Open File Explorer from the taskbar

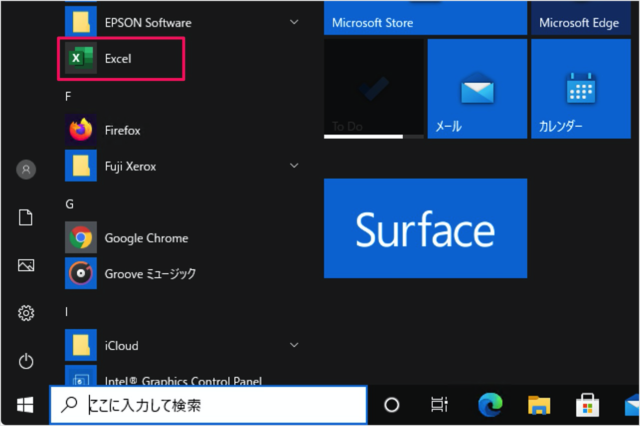539,406
